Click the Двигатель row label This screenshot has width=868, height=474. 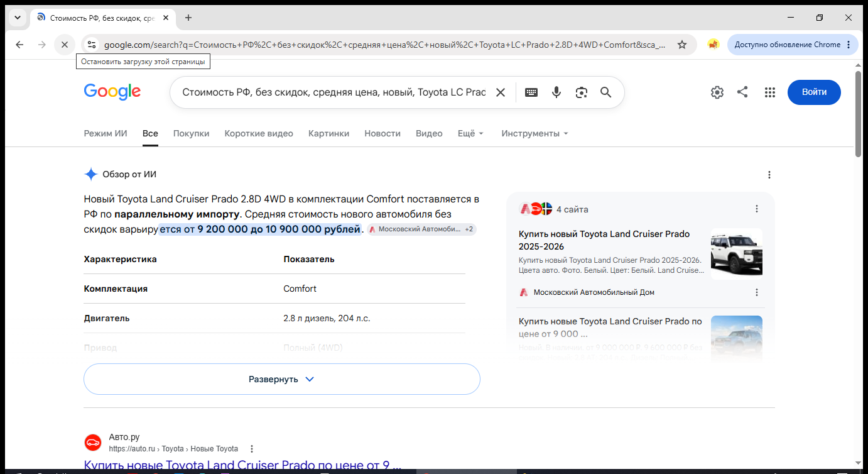pos(107,318)
